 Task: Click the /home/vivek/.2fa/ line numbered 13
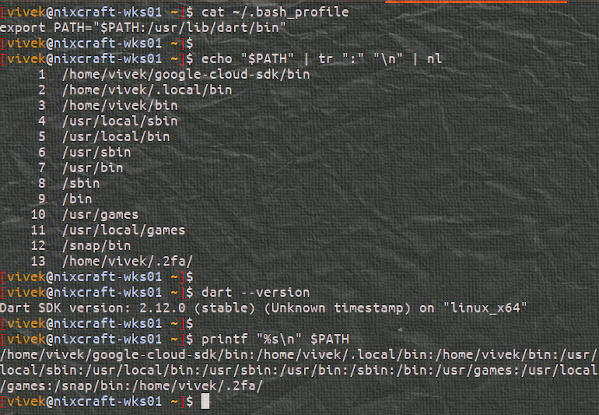pos(128,261)
